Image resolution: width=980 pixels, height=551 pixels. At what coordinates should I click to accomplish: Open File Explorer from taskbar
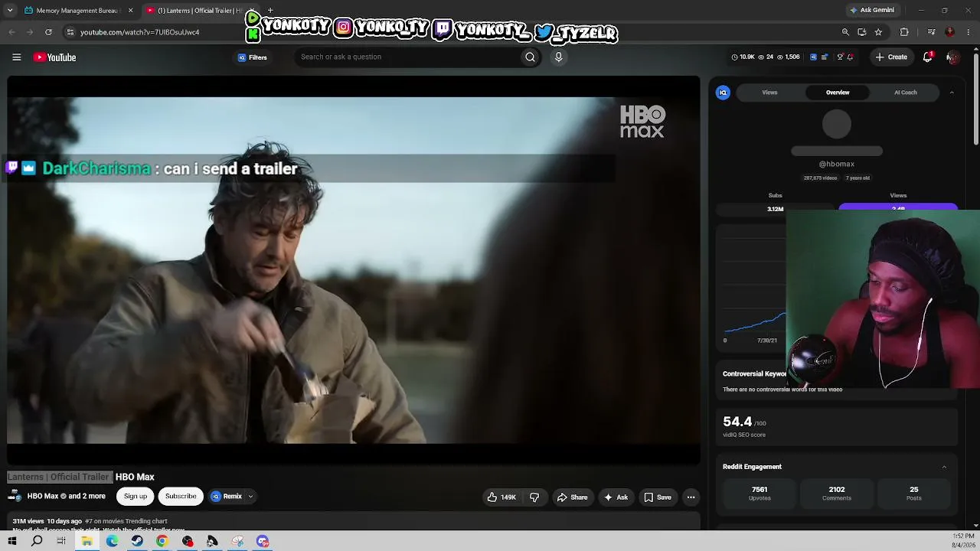pos(87,541)
